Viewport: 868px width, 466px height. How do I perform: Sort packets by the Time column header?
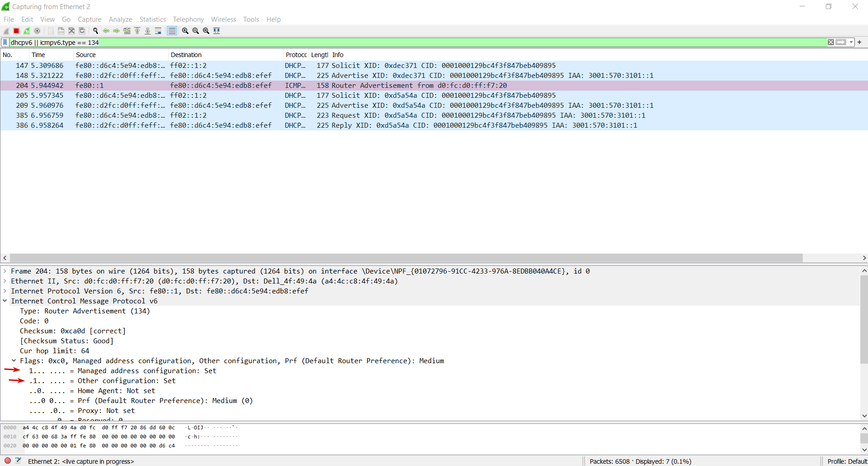pyautogui.click(x=51, y=55)
